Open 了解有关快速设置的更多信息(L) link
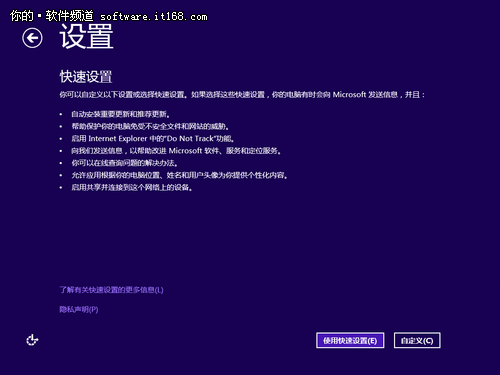This screenshot has width=500, height=375. (111, 290)
